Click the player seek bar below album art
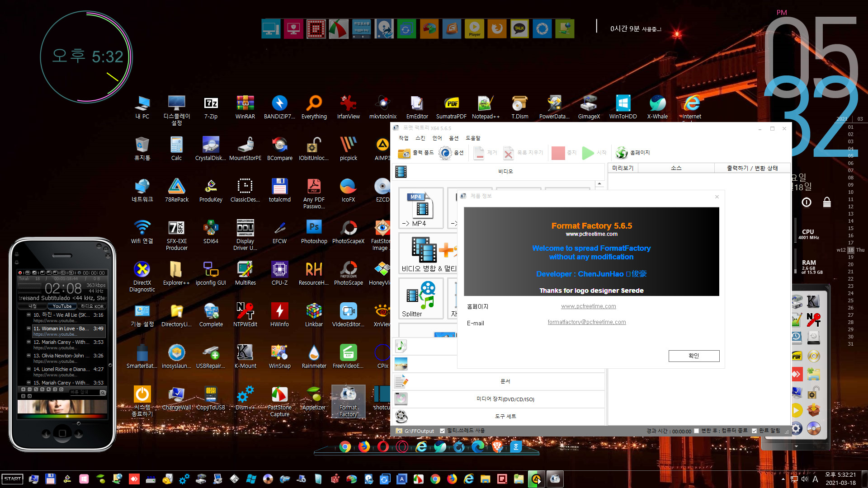 point(62,416)
